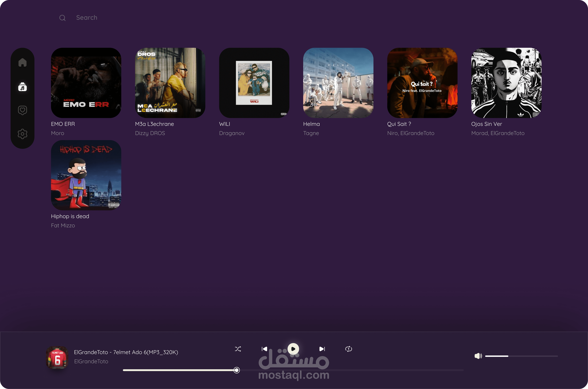Image resolution: width=588 pixels, height=389 pixels.
Task: Click the 7elmet Ado 6 now-playing artwork
Action: [57, 357]
